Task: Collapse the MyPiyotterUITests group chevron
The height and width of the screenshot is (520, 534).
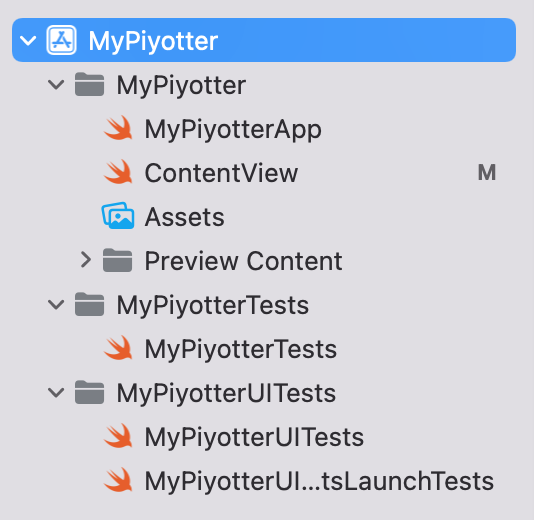Action: tap(56, 393)
